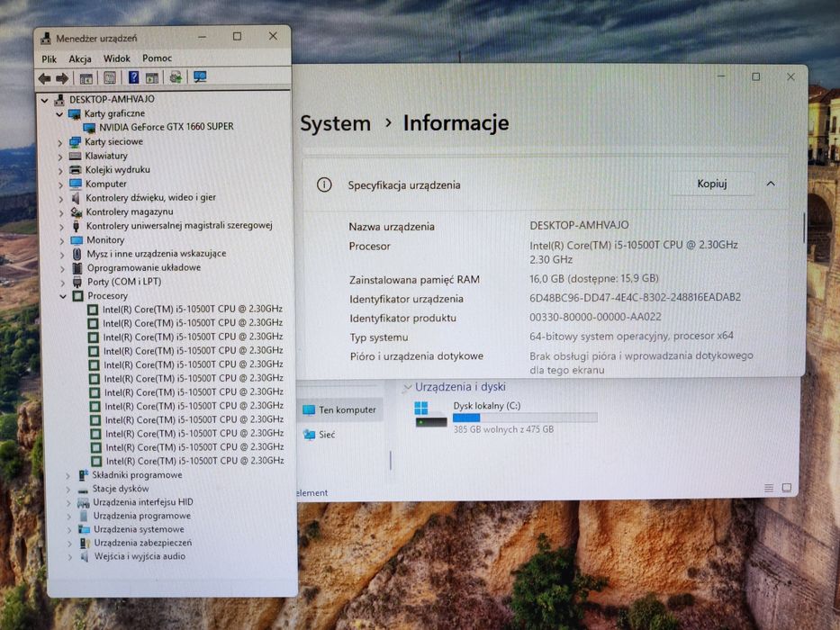
Task: Expand the Karty sieciowe category
Action: pos(60,142)
